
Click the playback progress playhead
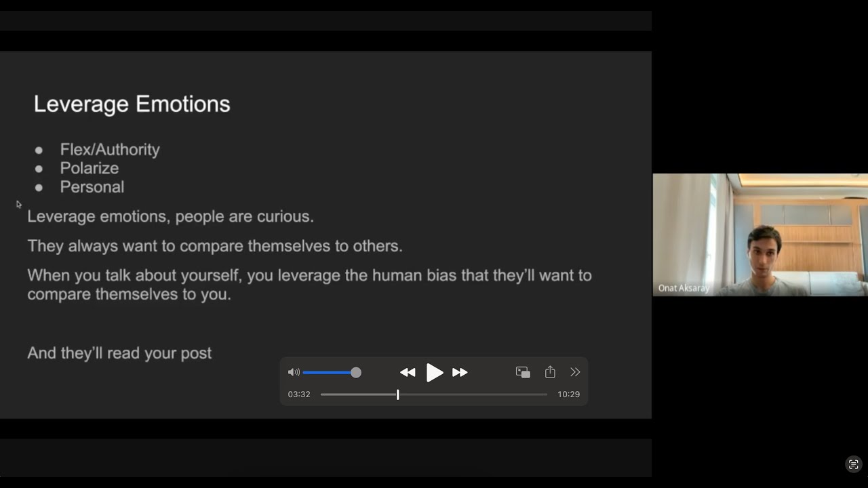pyautogui.click(x=398, y=394)
